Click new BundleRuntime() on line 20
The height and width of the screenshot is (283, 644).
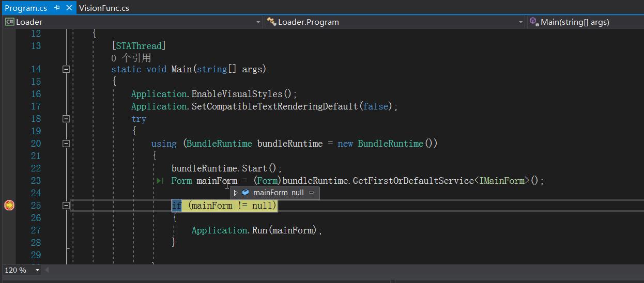point(388,144)
